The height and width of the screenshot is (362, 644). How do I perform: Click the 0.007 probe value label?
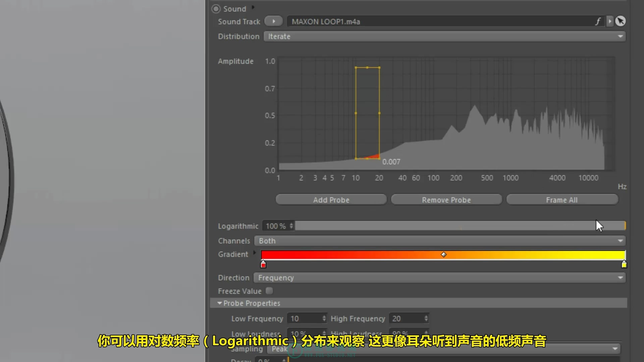(391, 162)
